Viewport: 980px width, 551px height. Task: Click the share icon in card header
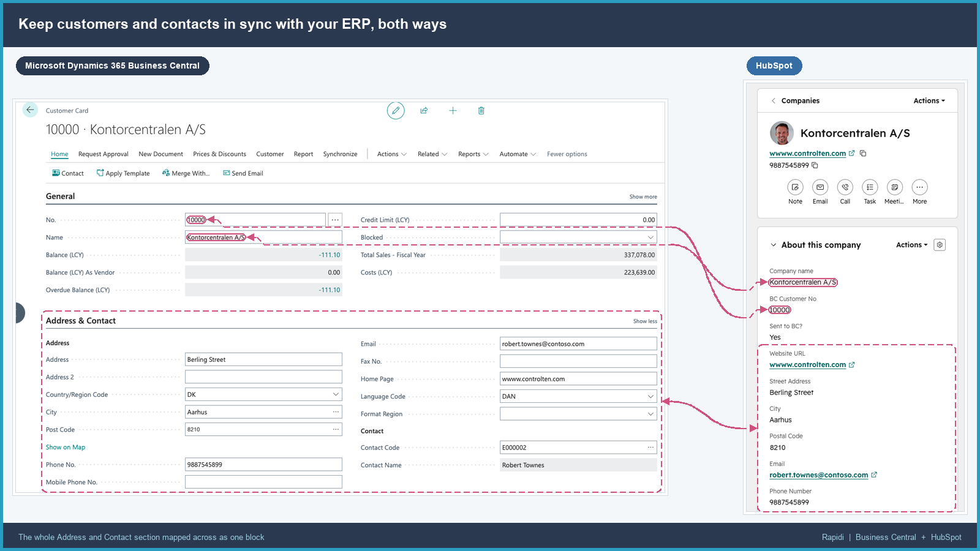[x=424, y=111]
